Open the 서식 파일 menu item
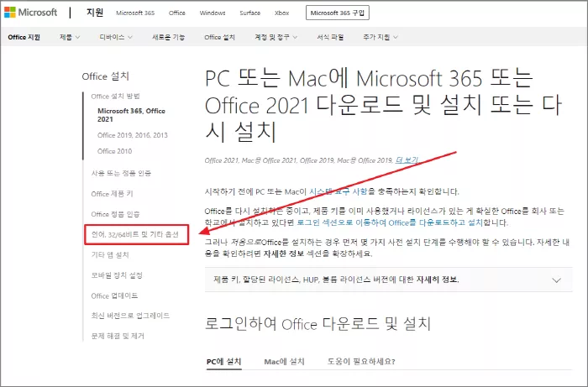 tap(330, 37)
